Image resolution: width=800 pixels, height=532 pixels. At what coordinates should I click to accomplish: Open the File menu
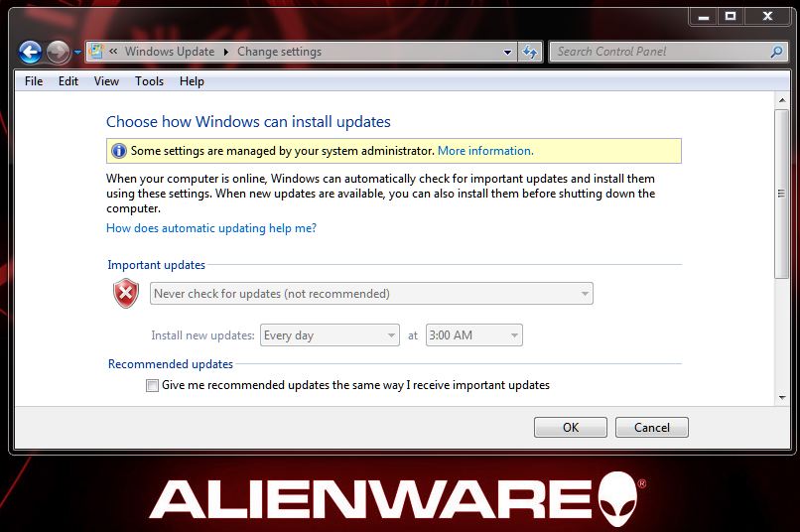point(34,81)
